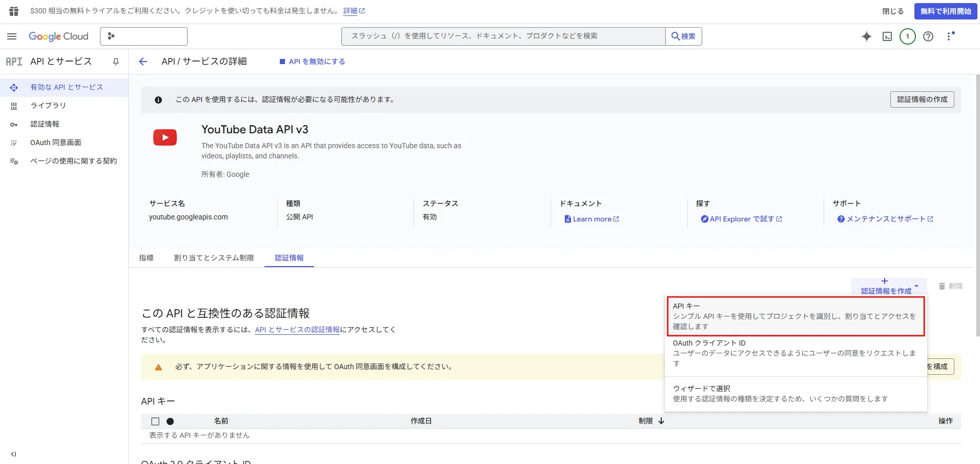Image resolution: width=980 pixels, height=464 pixels.
Task: Open the project selector box
Action: click(144, 36)
